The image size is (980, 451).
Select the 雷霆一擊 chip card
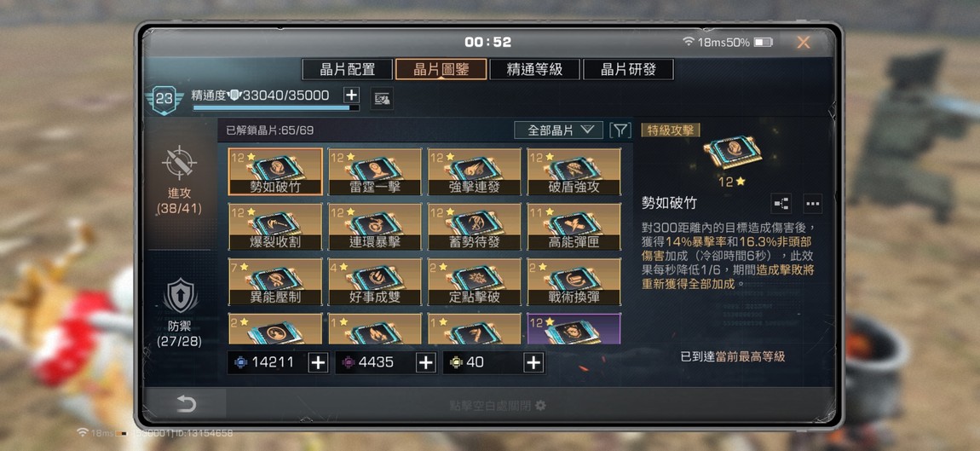[374, 171]
